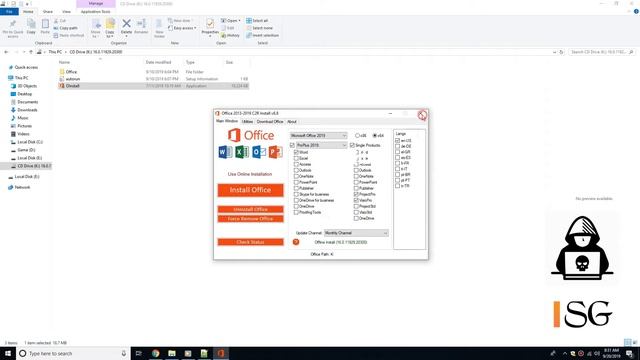Viewport: 640px width, 360px height.
Task: Switch to the Share ribbon tab
Action: tap(48, 12)
